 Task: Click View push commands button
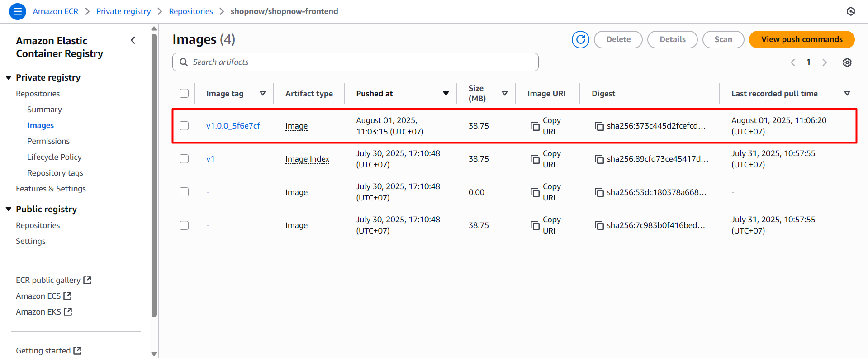[802, 39]
